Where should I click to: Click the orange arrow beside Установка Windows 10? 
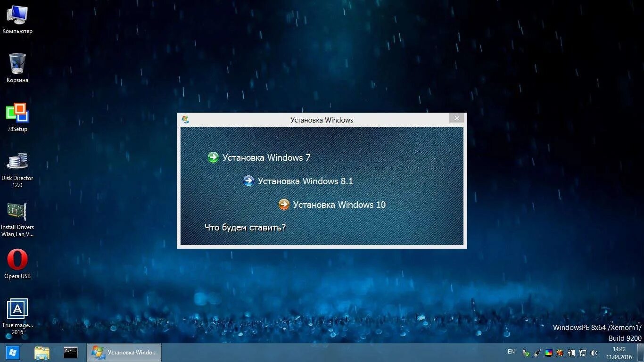pyautogui.click(x=284, y=205)
